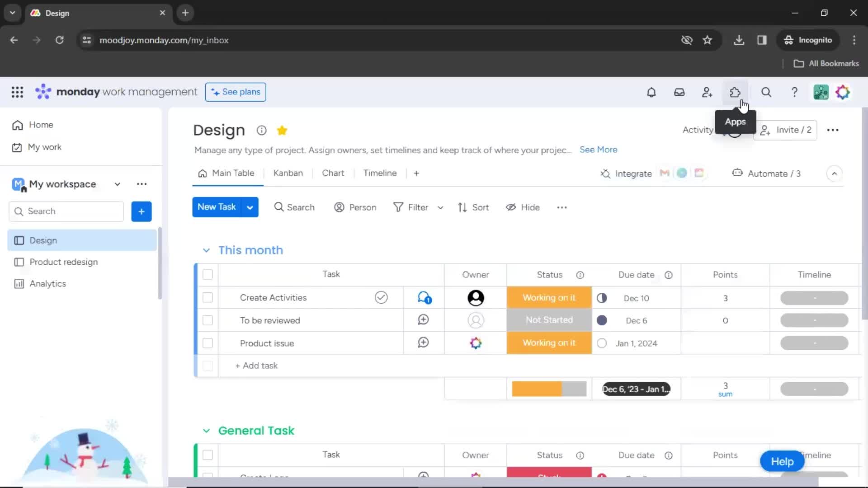868x488 pixels.
Task: Click the See More description link
Action: click(x=599, y=149)
